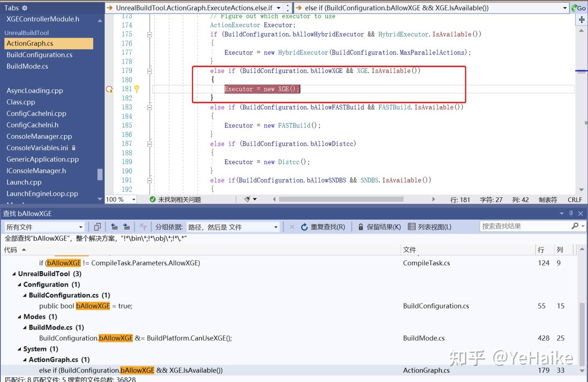The width and height of the screenshot is (588, 382).
Task: Open ConsoleManager.cpp tab
Action: (x=39, y=136)
